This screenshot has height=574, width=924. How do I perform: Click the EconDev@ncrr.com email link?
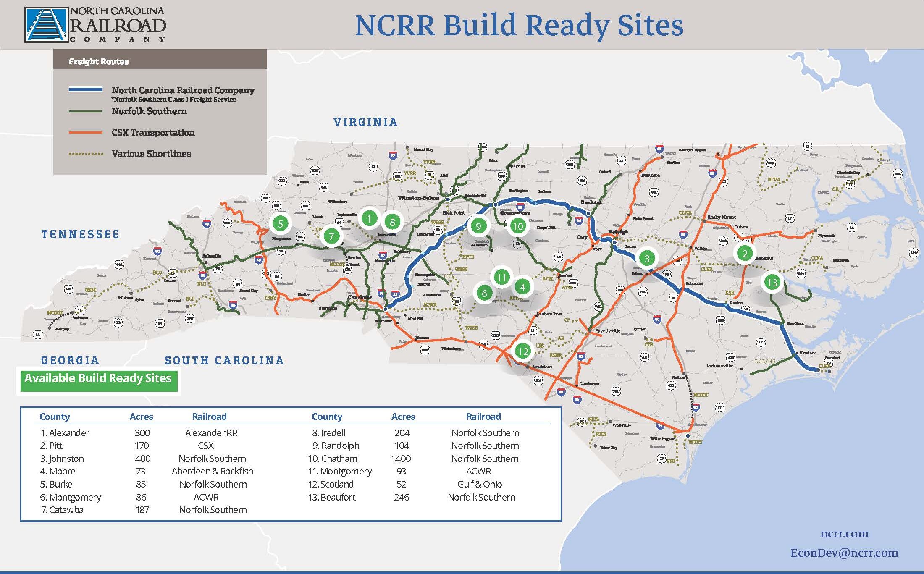[844, 553]
